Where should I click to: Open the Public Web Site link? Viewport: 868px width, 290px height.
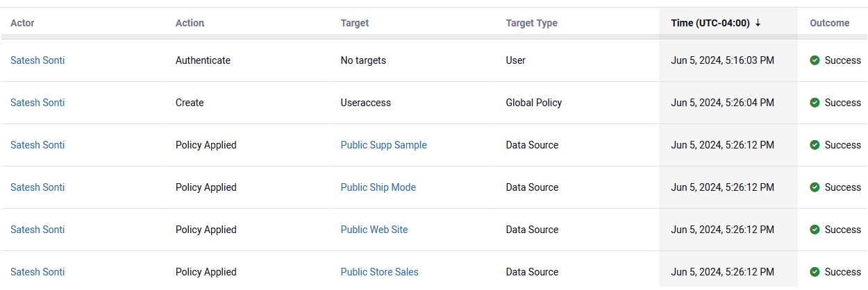tap(374, 230)
